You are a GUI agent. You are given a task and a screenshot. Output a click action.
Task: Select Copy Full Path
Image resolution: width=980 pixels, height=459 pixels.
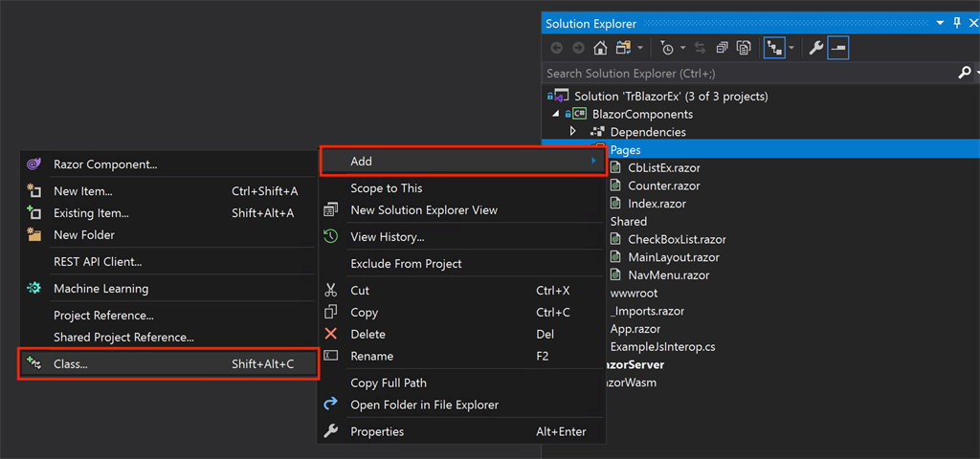tap(462, 382)
